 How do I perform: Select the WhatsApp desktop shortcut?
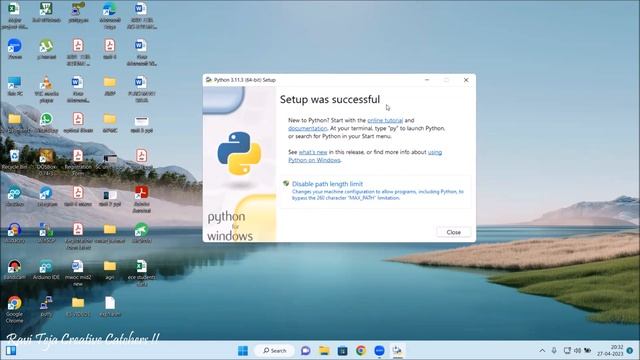[x=47, y=123]
